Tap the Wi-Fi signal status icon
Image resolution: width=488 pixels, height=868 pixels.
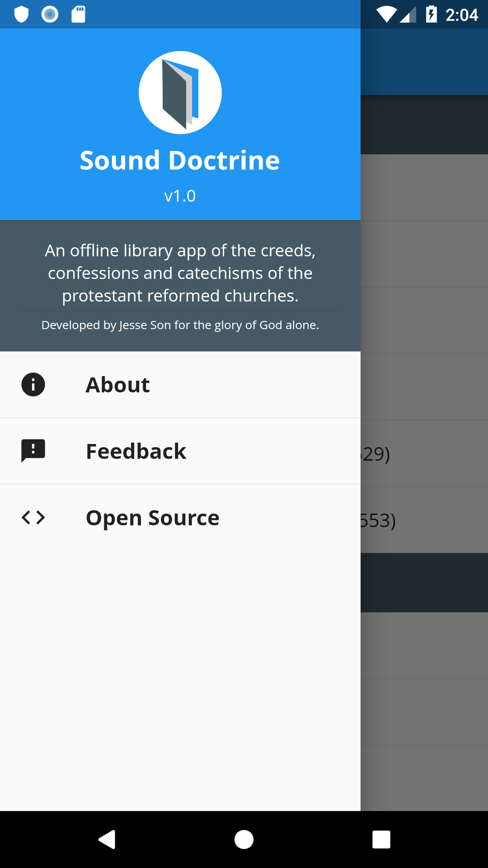pyautogui.click(x=386, y=14)
